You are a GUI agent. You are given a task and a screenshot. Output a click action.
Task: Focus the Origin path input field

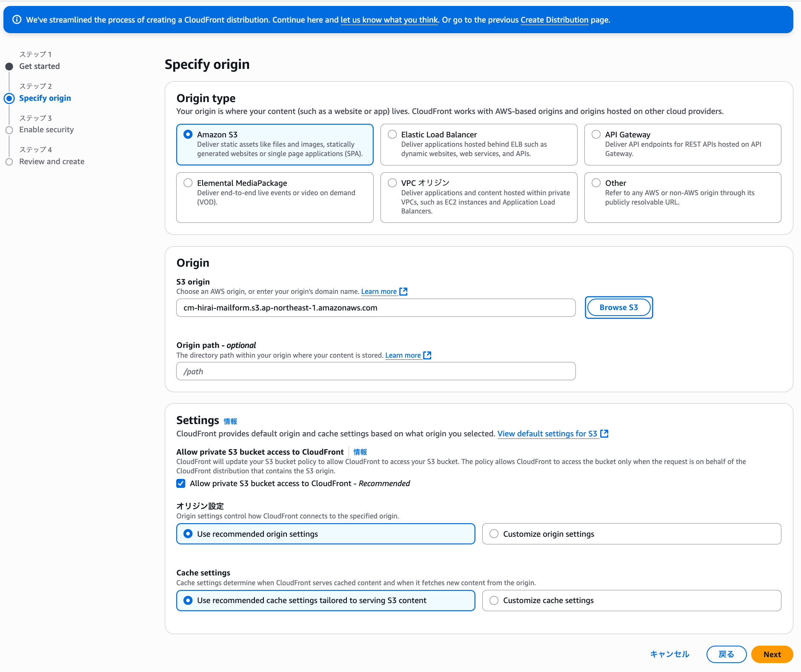tap(376, 372)
